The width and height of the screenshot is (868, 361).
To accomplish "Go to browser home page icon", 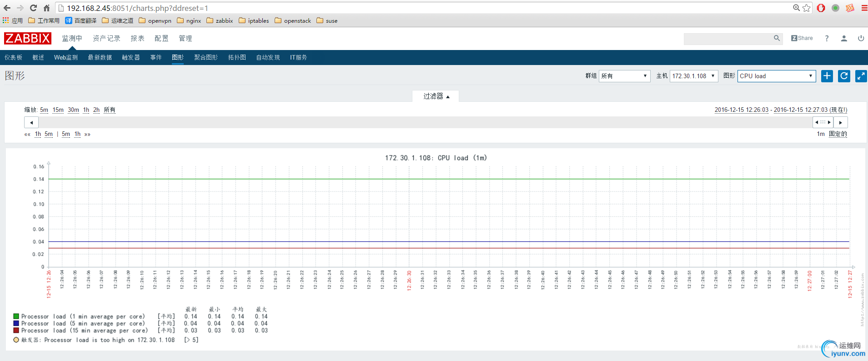I will 46,8.
